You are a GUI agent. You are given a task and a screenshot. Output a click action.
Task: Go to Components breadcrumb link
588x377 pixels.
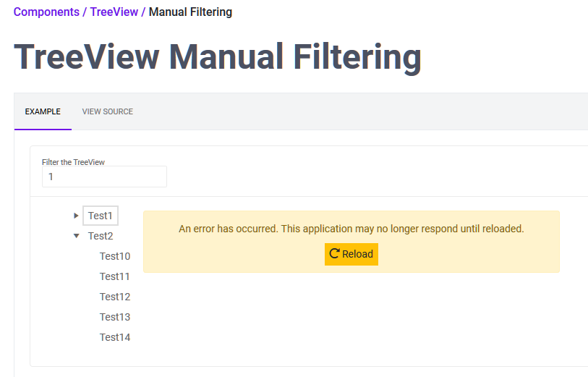(46, 12)
